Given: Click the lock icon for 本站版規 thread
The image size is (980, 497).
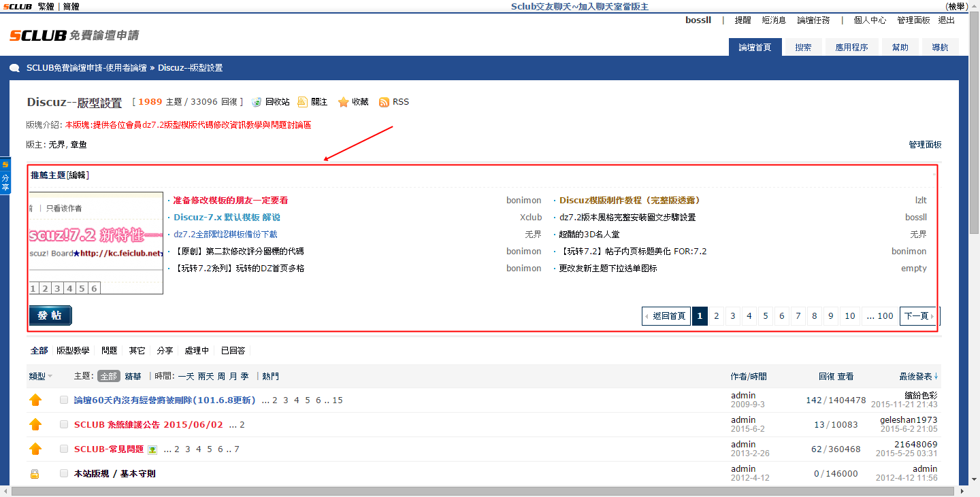Looking at the screenshot, I should click(35, 474).
